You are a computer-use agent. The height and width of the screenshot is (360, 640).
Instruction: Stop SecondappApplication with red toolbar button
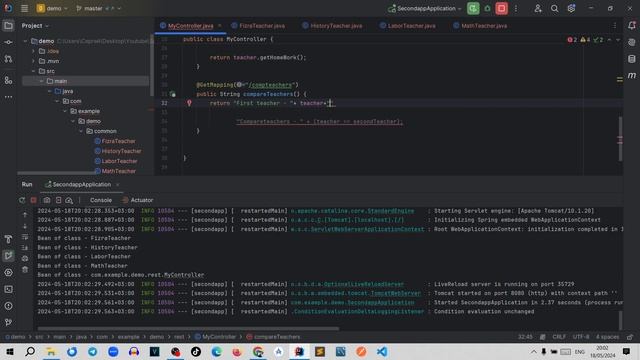(x=502, y=9)
